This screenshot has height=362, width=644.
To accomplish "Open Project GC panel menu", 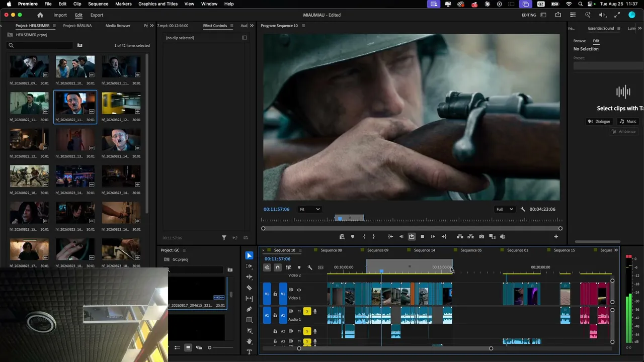I will pos(184,250).
